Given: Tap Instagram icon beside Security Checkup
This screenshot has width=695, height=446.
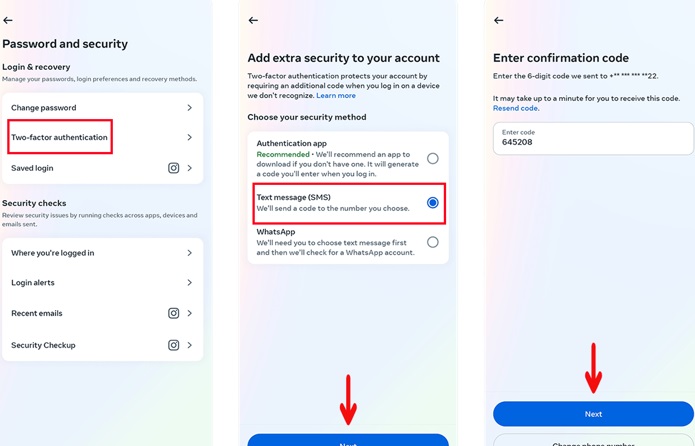Looking at the screenshot, I should [173, 345].
